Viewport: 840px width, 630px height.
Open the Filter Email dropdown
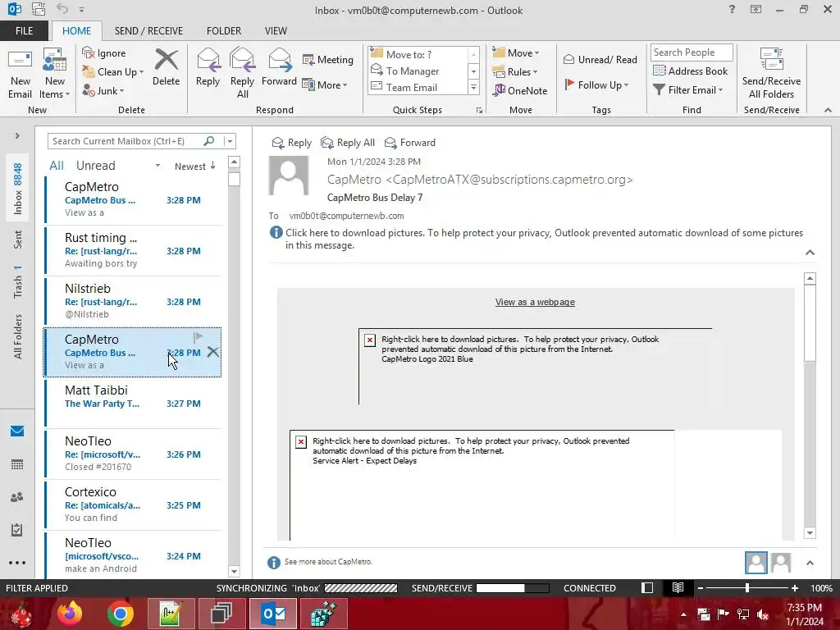coord(688,90)
